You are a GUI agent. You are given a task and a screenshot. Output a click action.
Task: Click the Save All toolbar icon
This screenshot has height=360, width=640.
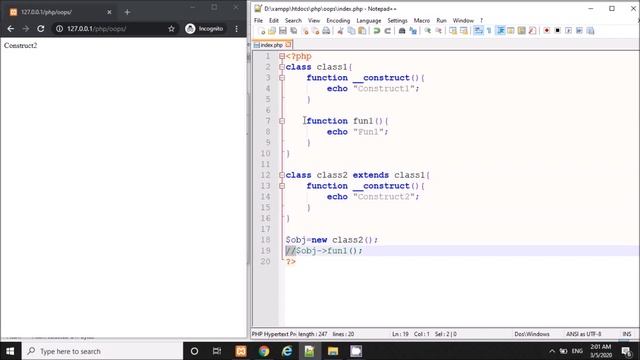click(x=293, y=31)
